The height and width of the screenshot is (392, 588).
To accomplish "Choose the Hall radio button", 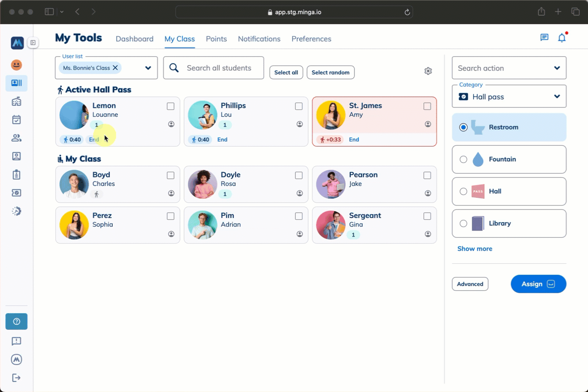I will [x=463, y=191].
